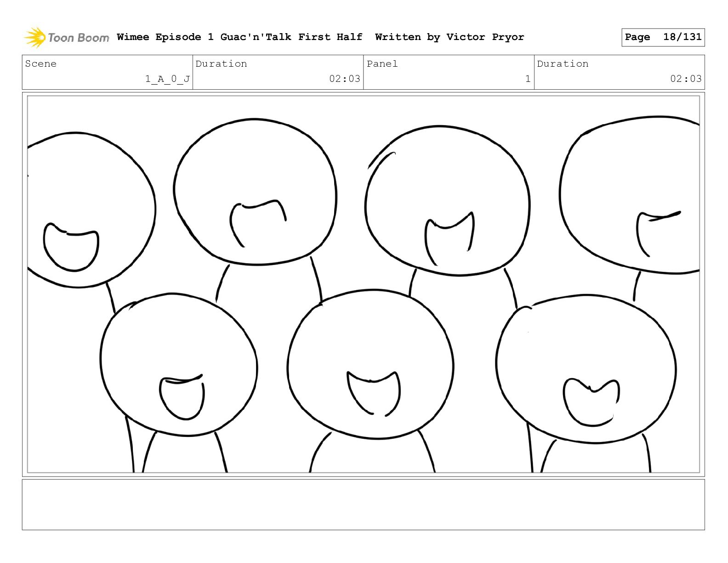This screenshot has width=728, height=563.
Task: Click the scene duration value '02:03'
Action: pyautogui.click(x=345, y=79)
